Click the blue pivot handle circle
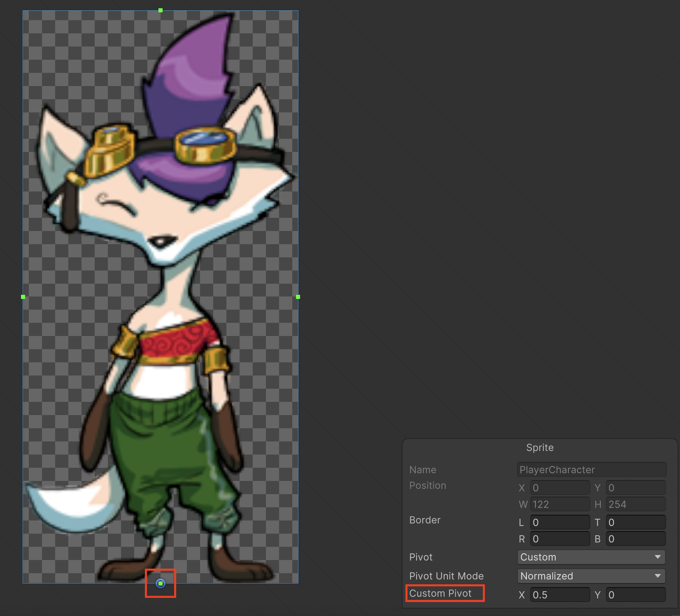 (161, 583)
